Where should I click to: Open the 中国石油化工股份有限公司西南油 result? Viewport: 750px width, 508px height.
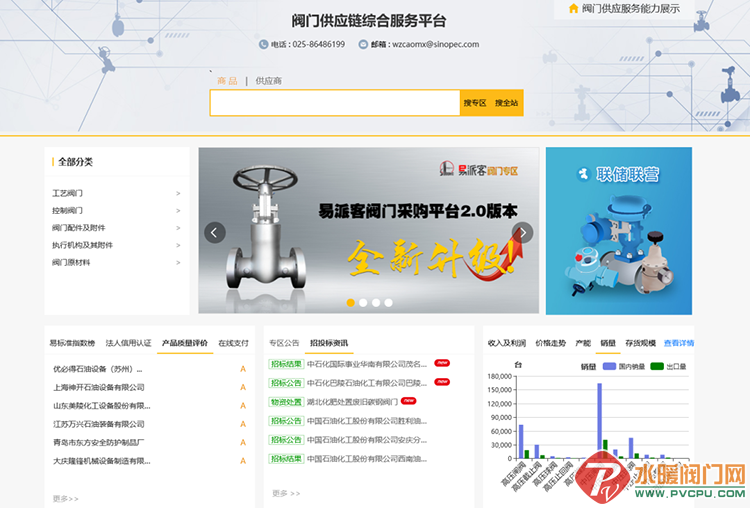point(367,459)
